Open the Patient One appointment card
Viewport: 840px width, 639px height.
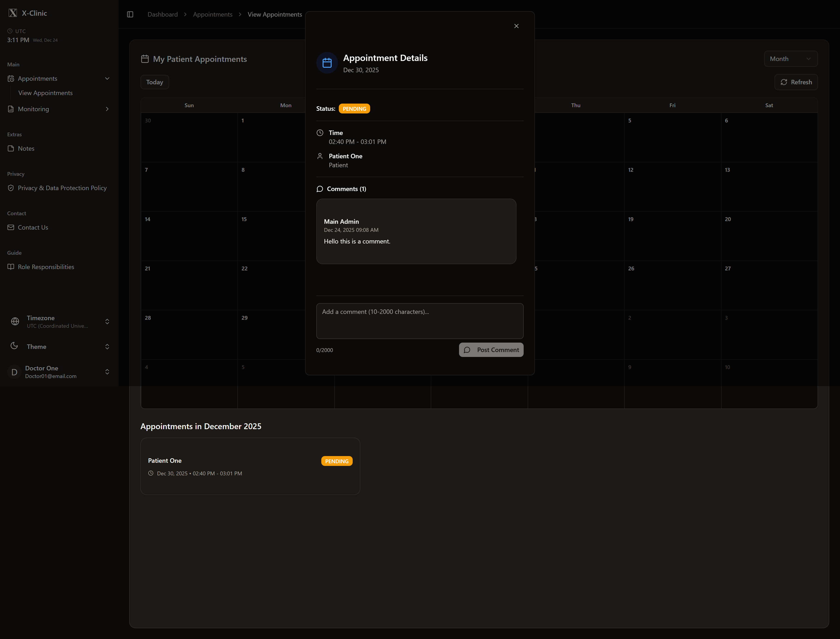click(250, 466)
